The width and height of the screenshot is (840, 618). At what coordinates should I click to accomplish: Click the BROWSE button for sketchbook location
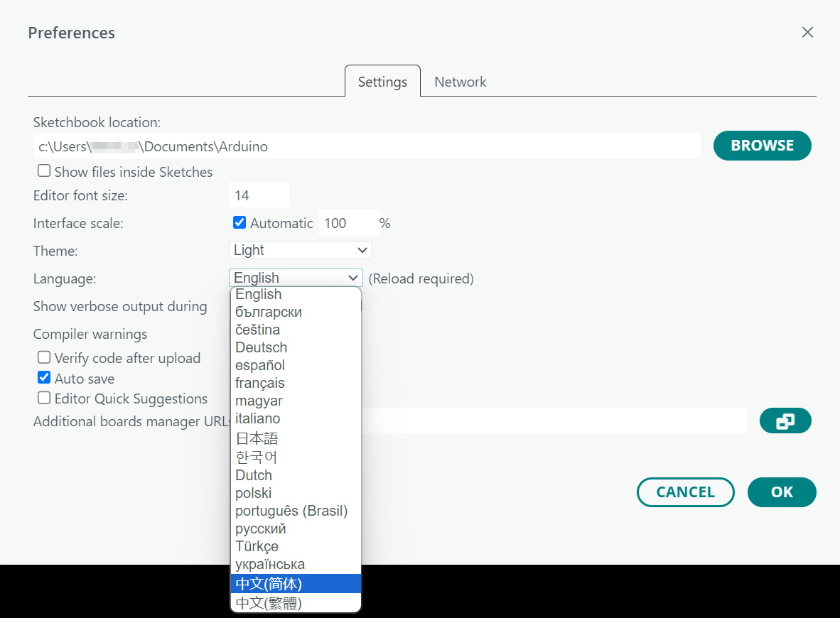pos(762,145)
